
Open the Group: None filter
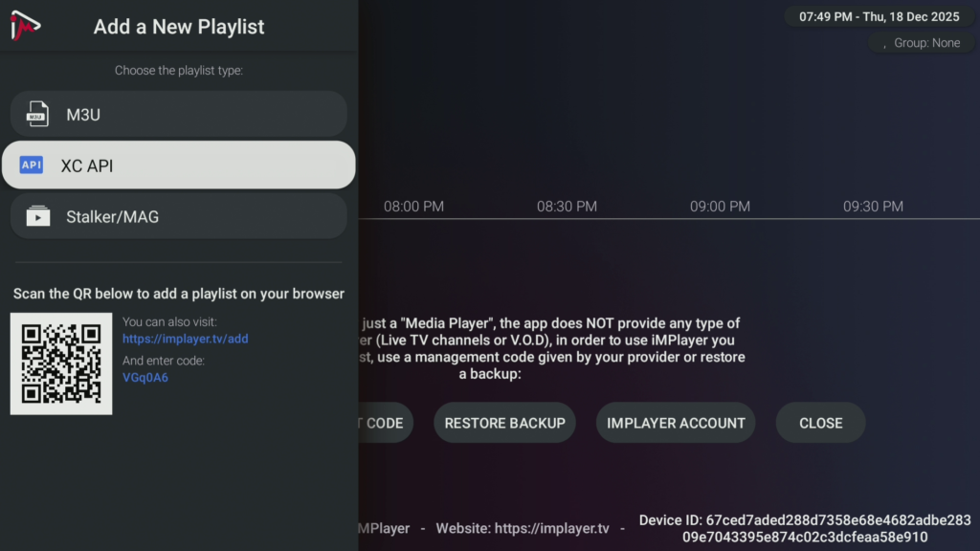click(x=921, y=43)
